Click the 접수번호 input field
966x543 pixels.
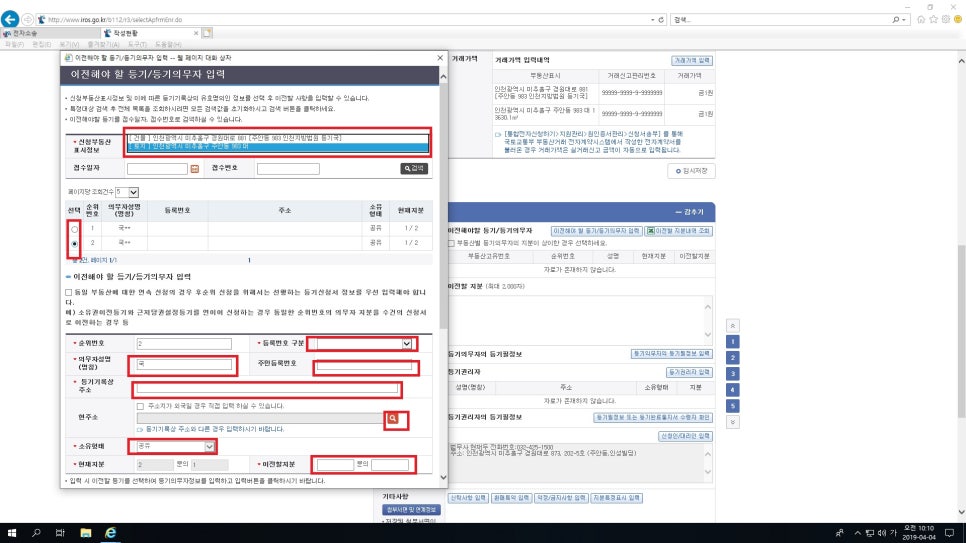pyautogui.click(x=288, y=169)
